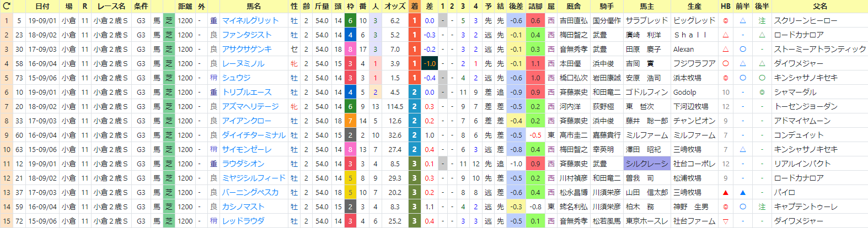Screen dimensions: 868x228
Task: Select owner ゴドルフィン
Action: [647, 92]
